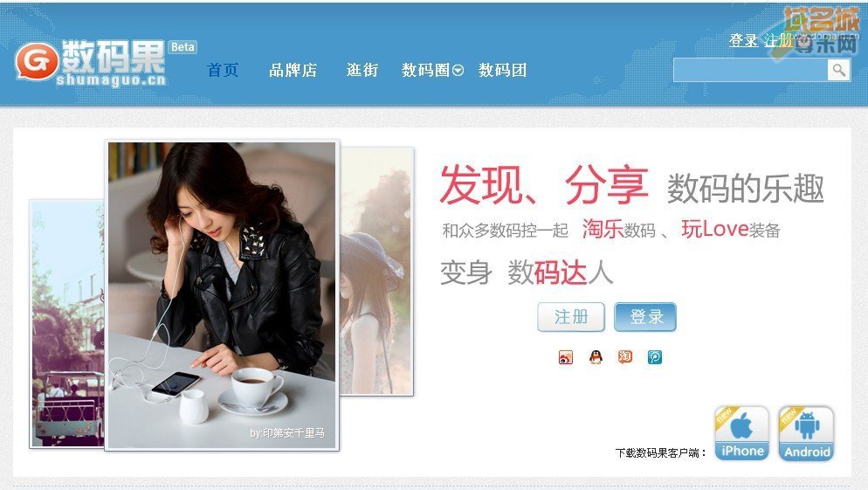The height and width of the screenshot is (490, 868).
Task: Click the 数码果 logo
Action: (x=92, y=63)
